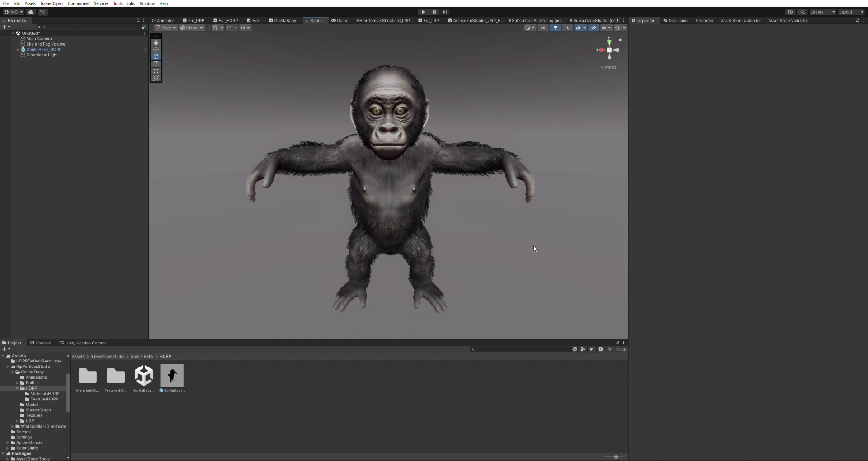Open the draw mode shading dropdown

(529, 28)
